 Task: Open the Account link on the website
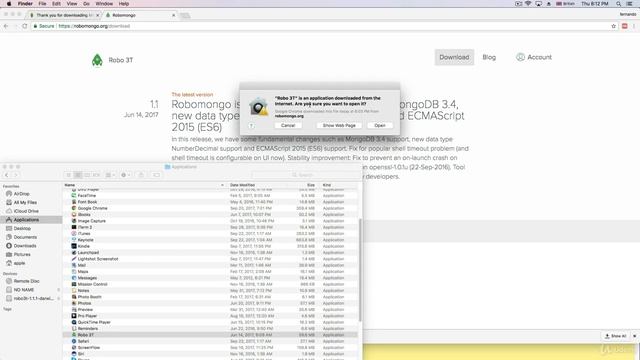coord(534,57)
